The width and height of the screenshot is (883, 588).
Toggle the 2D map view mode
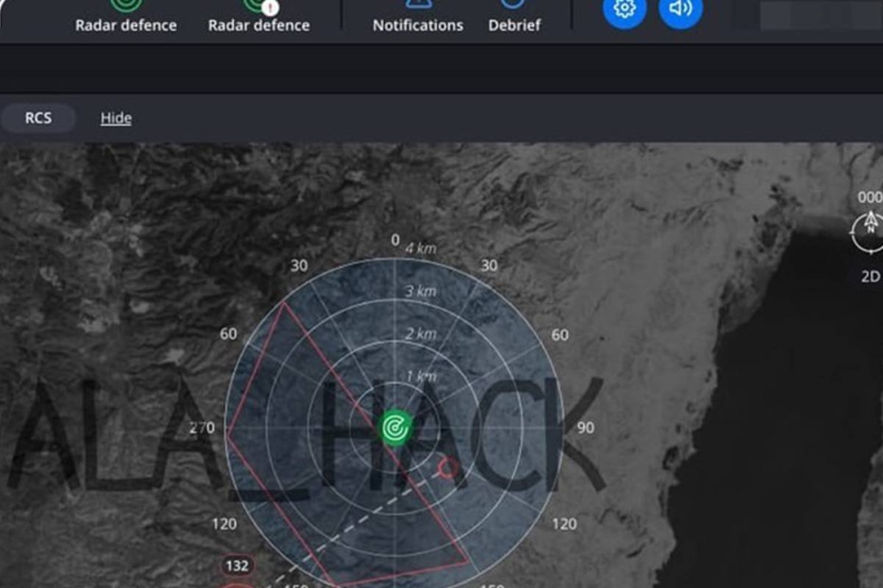870,276
